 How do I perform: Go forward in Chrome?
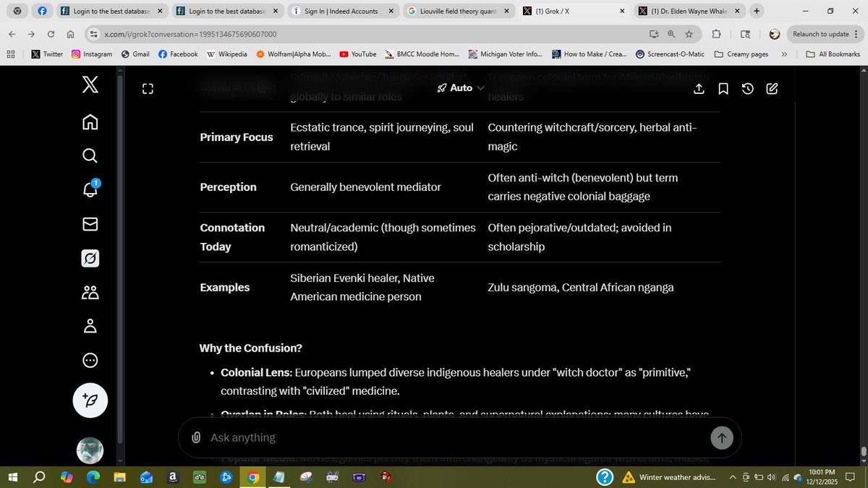(32, 34)
